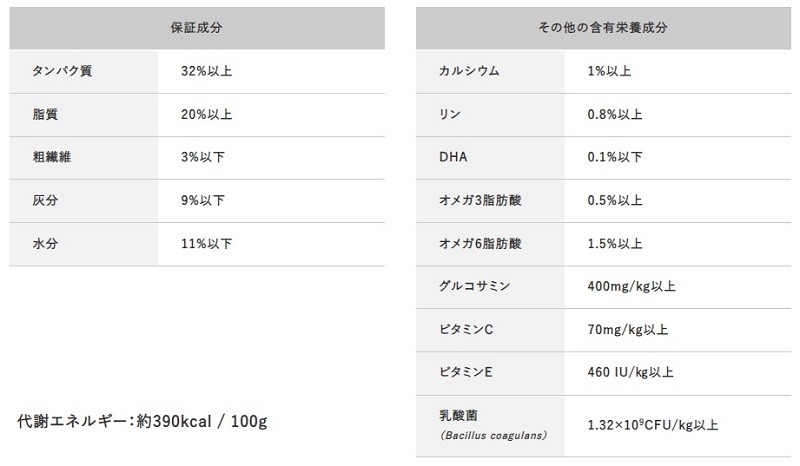Select the 水分 row label
Image resolution: width=800 pixels, height=466 pixels.
click(46, 244)
